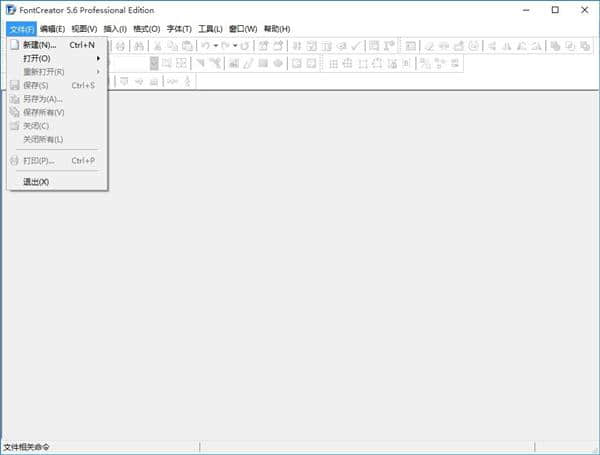Click the Print printer icon in File menu
This screenshot has width=600, height=455.
pyautogui.click(x=14, y=160)
